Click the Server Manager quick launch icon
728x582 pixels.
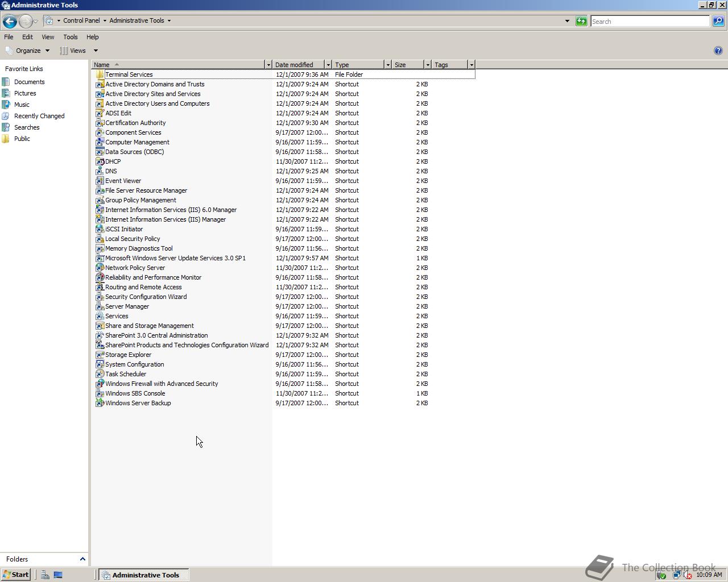pos(45,575)
